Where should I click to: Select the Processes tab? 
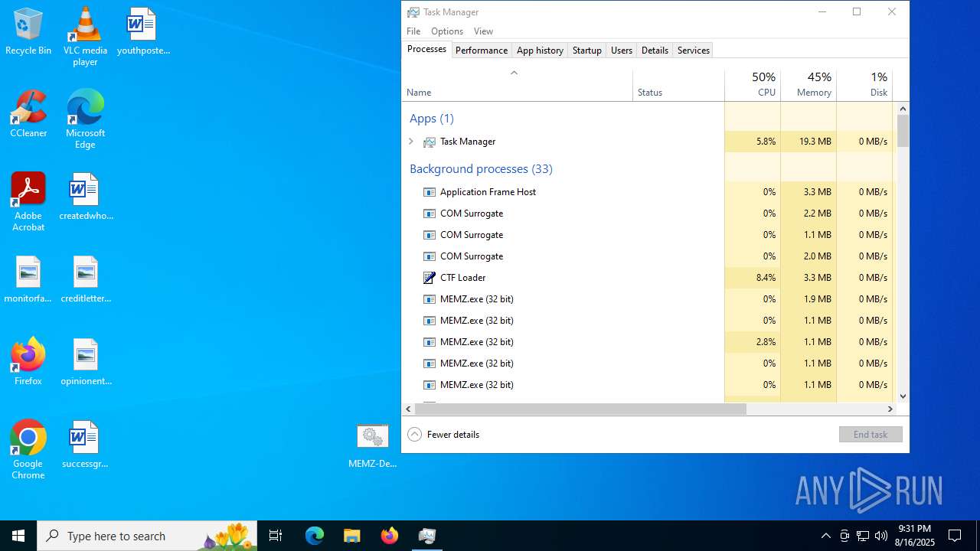click(426, 49)
